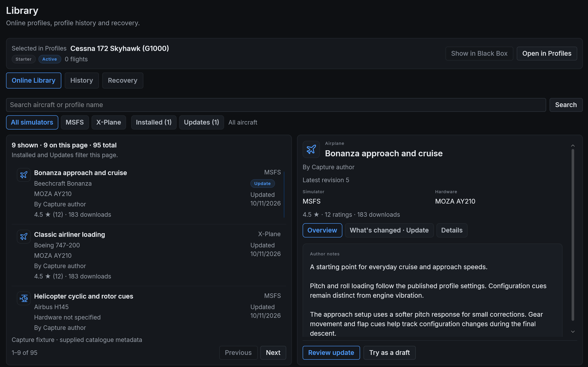Screen dimensions: 588x367
Task: Click the scroll down arrow in detail panel
Action: [573, 332]
